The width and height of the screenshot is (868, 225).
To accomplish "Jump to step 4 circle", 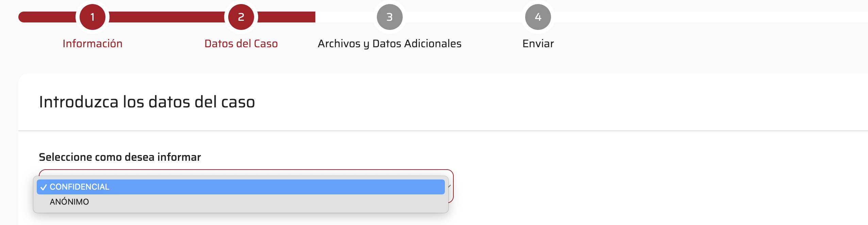I will point(538,17).
